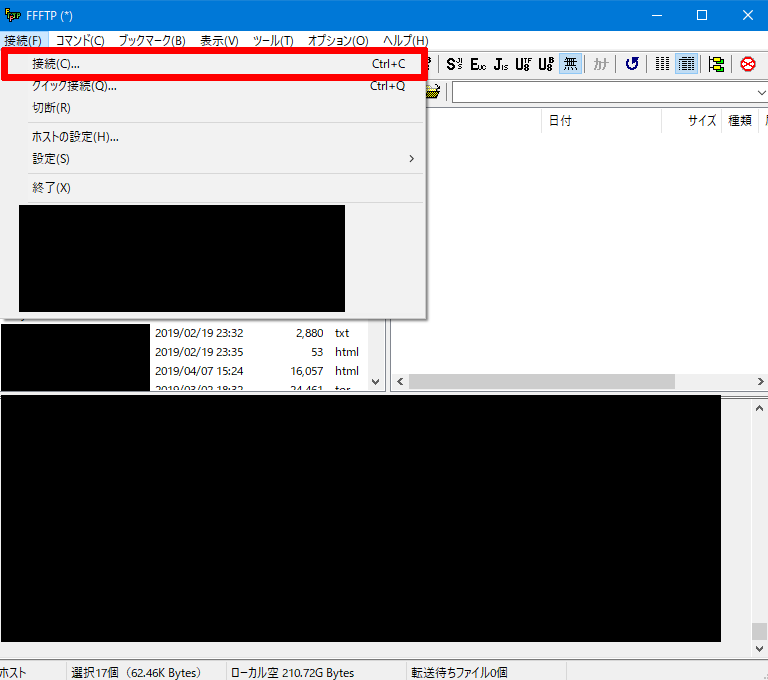Viewport: 768px width, 680px height.
Task: Click inside the remote path input field
Action: (x=603, y=93)
